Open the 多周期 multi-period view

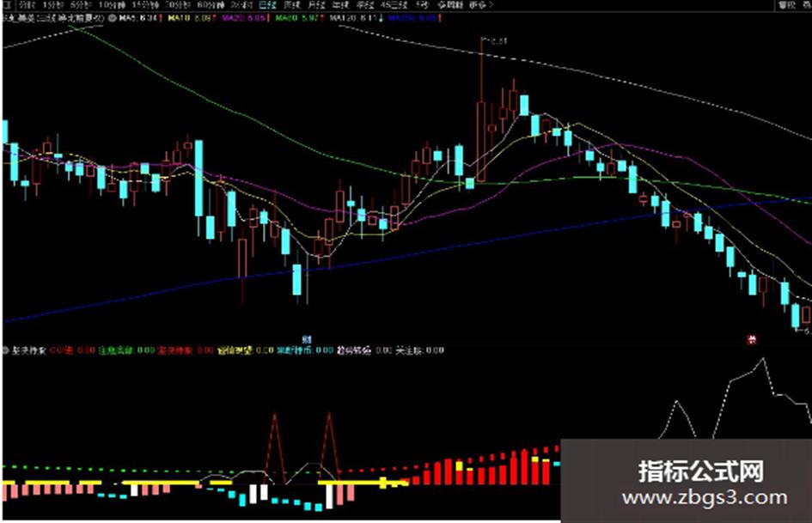pyautogui.click(x=449, y=5)
